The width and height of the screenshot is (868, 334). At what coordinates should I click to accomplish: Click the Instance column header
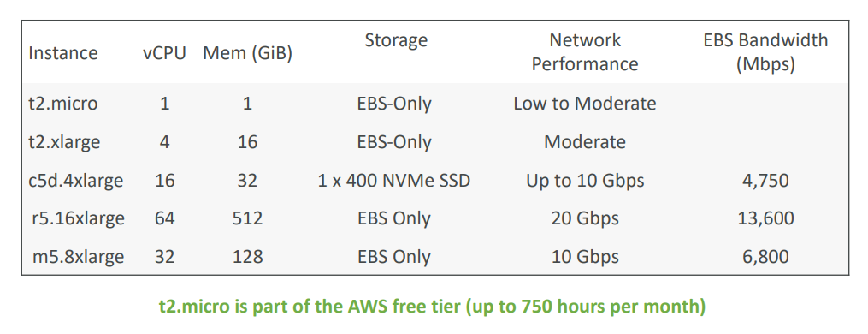point(63,53)
